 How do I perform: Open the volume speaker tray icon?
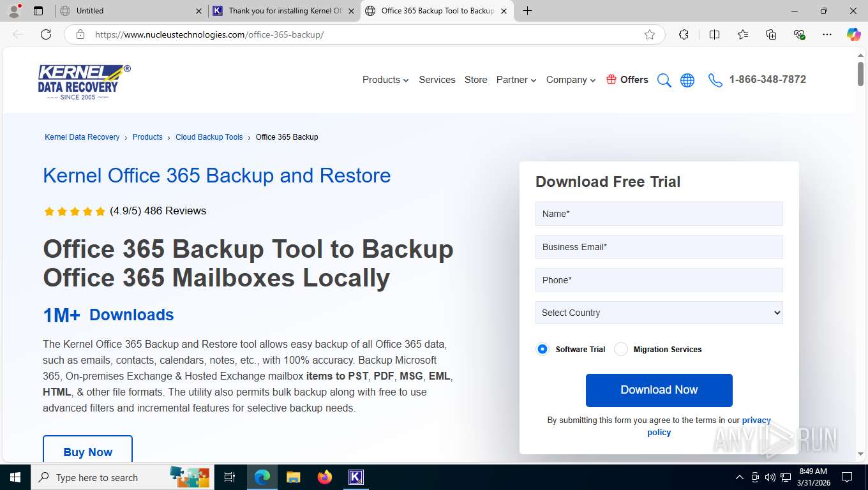point(770,477)
